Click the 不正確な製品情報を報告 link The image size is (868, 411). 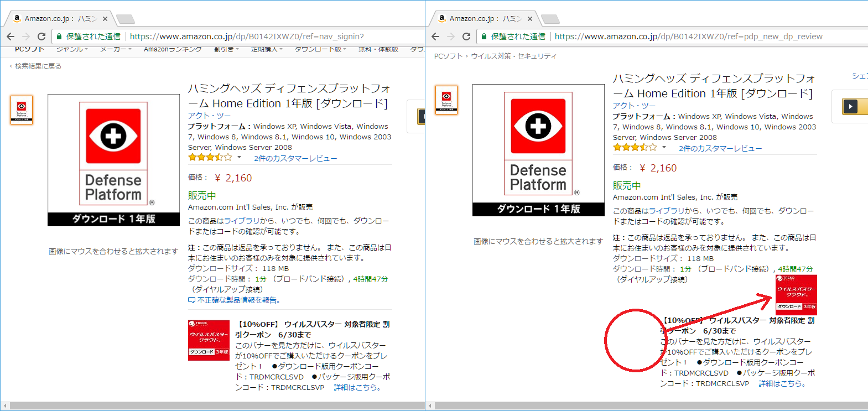point(238,300)
